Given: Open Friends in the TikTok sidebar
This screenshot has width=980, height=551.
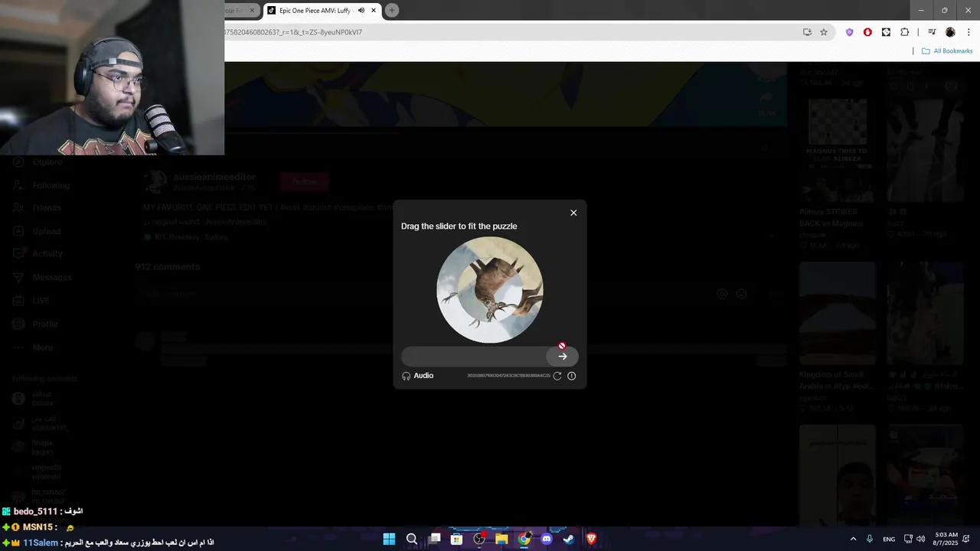Looking at the screenshot, I should pos(38,207).
